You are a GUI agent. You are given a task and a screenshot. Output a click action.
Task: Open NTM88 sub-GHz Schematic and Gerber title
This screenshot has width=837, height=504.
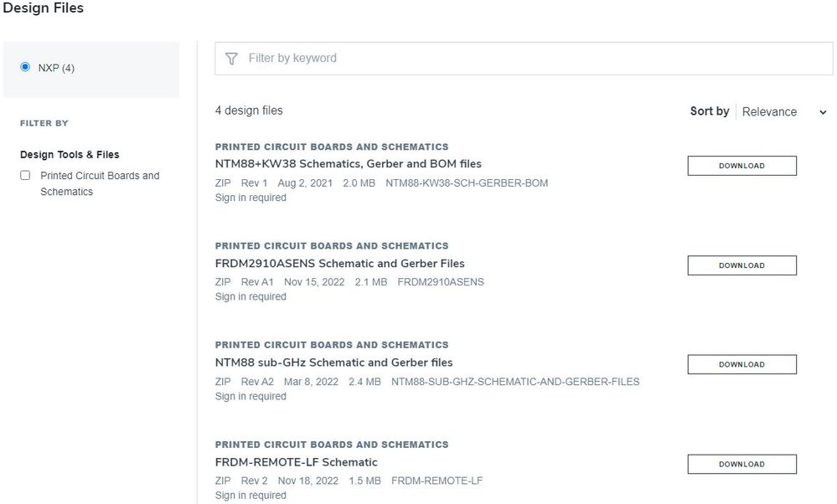click(x=333, y=363)
